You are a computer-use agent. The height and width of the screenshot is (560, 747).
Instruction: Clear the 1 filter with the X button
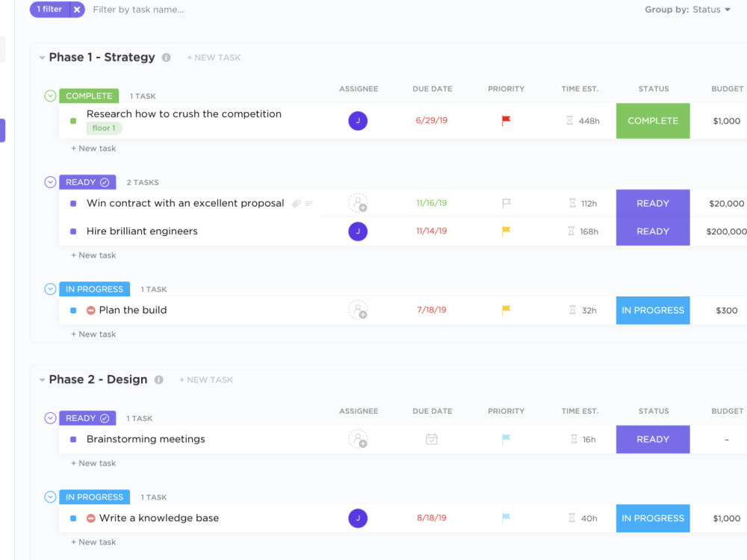pyautogui.click(x=77, y=10)
